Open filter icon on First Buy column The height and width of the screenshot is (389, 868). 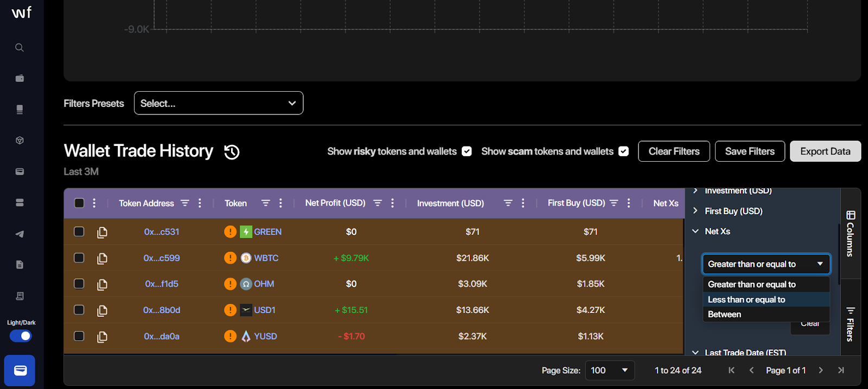(614, 203)
